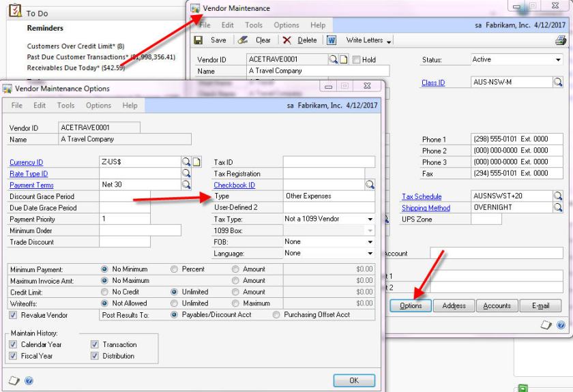Uncheck Transaction history checkbox
Viewport: 573px width, 392px height.
(x=95, y=344)
